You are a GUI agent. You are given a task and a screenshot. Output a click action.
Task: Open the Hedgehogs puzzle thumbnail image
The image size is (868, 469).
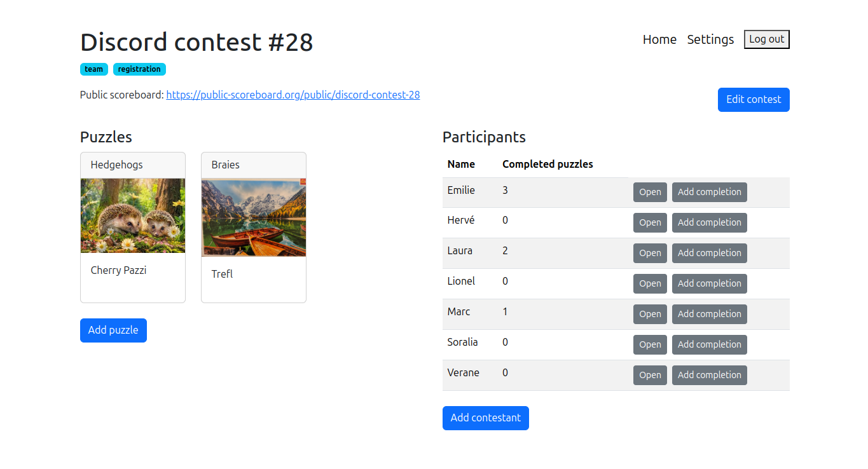pos(133,215)
